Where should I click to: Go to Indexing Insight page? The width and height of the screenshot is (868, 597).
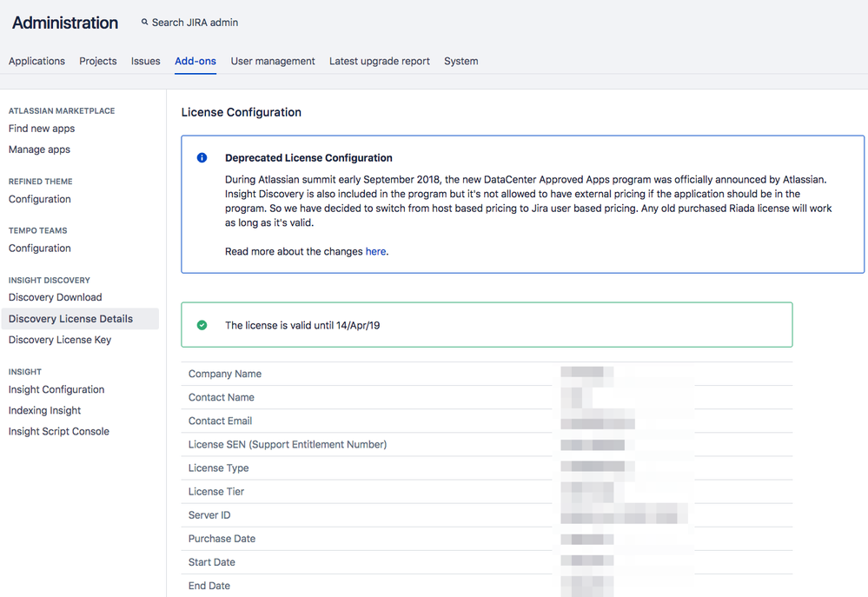(x=45, y=410)
